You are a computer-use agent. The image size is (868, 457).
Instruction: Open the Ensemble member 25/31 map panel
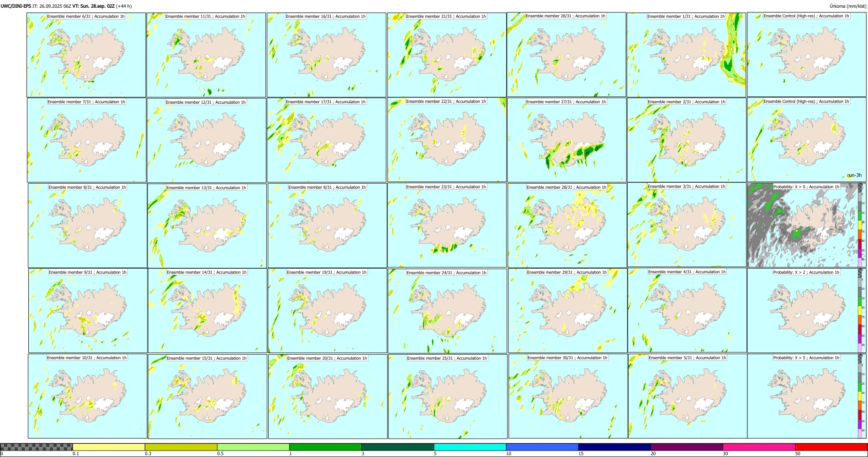tap(447, 396)
